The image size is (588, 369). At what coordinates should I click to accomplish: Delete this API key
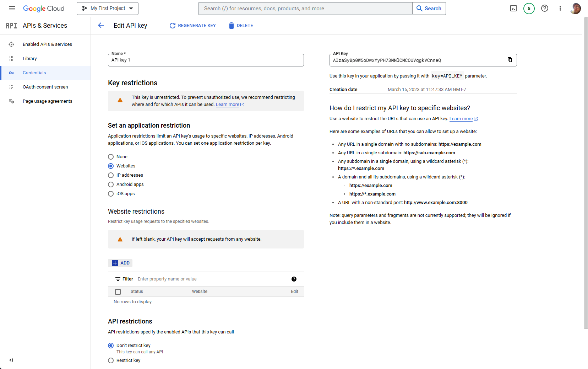click(x=241, y=26)
